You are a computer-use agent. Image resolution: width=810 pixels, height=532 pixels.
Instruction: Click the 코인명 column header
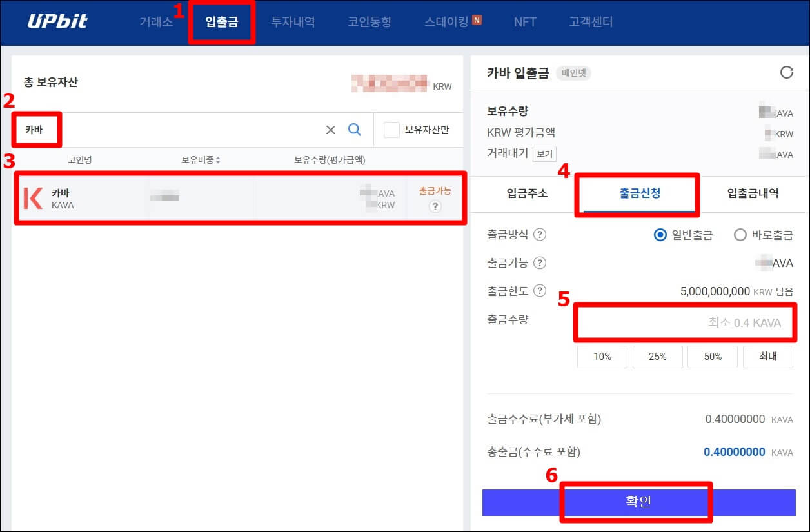tap(80, 160)
